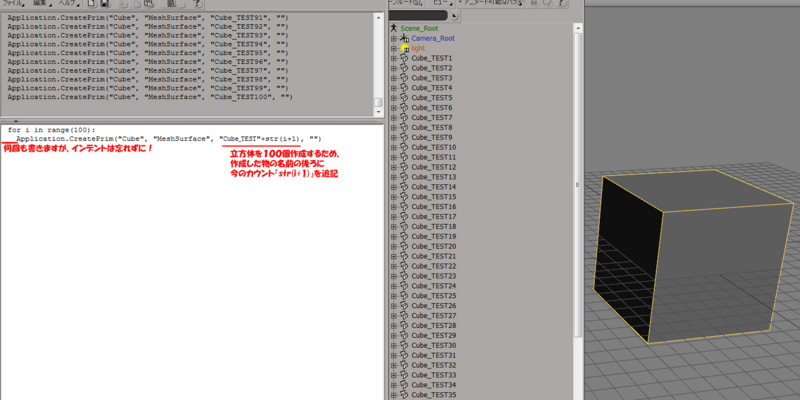Click the Cube_TEST100 history log line

(x=150, y=97)
